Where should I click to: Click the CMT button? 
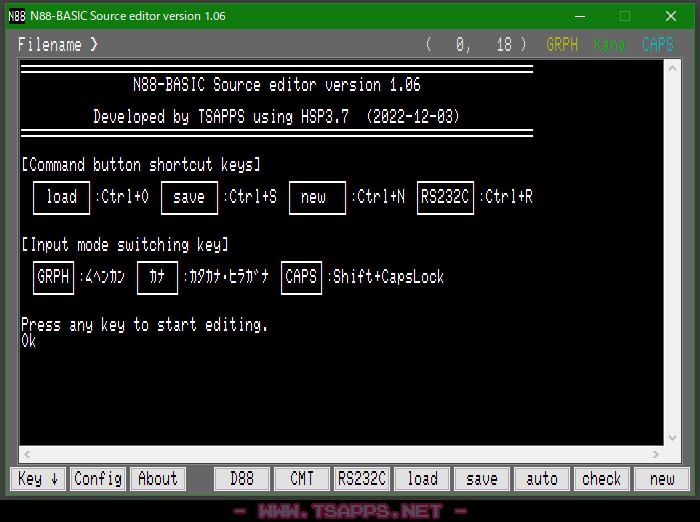click(302, 479)
